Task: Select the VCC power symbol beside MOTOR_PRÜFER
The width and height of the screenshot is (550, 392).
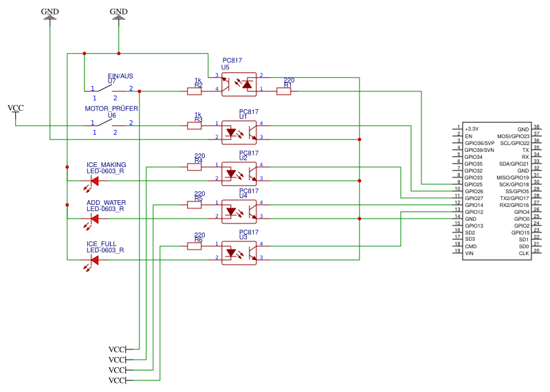Action: click(15, 113)
